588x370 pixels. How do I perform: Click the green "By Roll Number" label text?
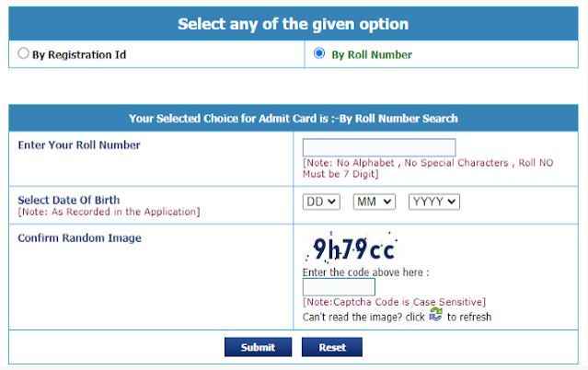372,54
